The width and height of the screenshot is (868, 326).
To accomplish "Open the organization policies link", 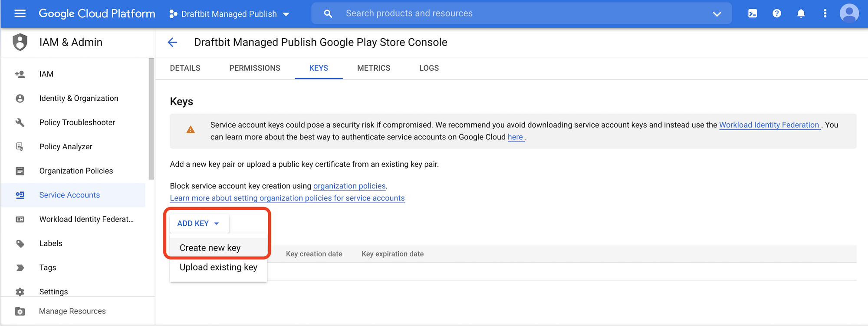I will pyautogui.click(x=349, y=186).
